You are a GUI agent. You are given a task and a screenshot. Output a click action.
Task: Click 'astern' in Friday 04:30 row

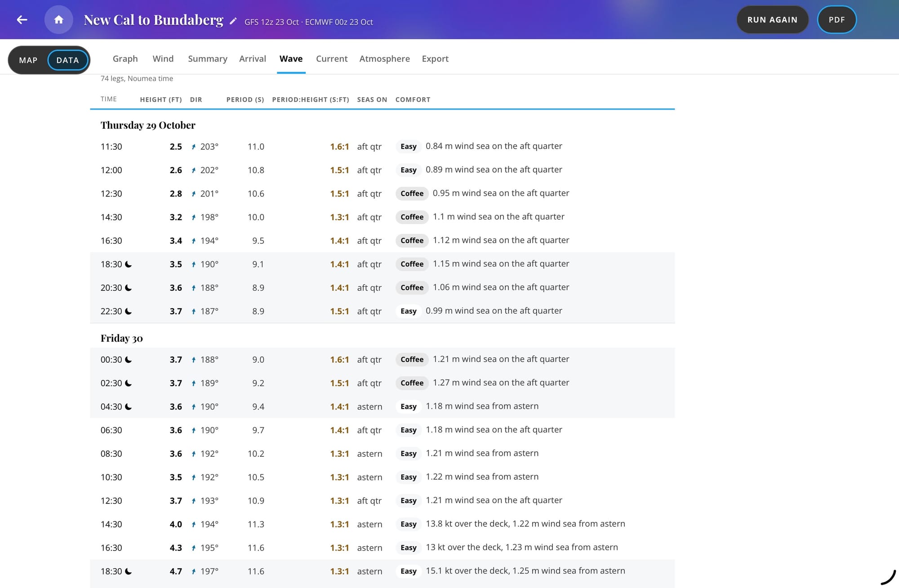[x=369, y=407]
